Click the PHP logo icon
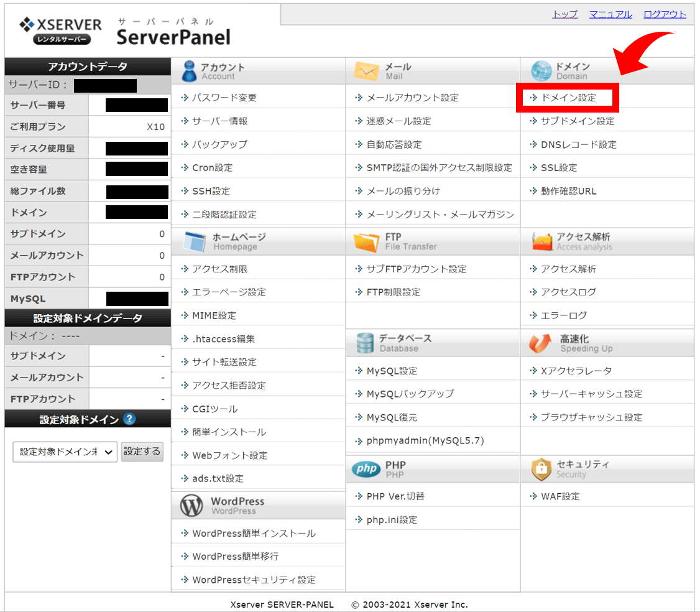 (x=366, y=469)
